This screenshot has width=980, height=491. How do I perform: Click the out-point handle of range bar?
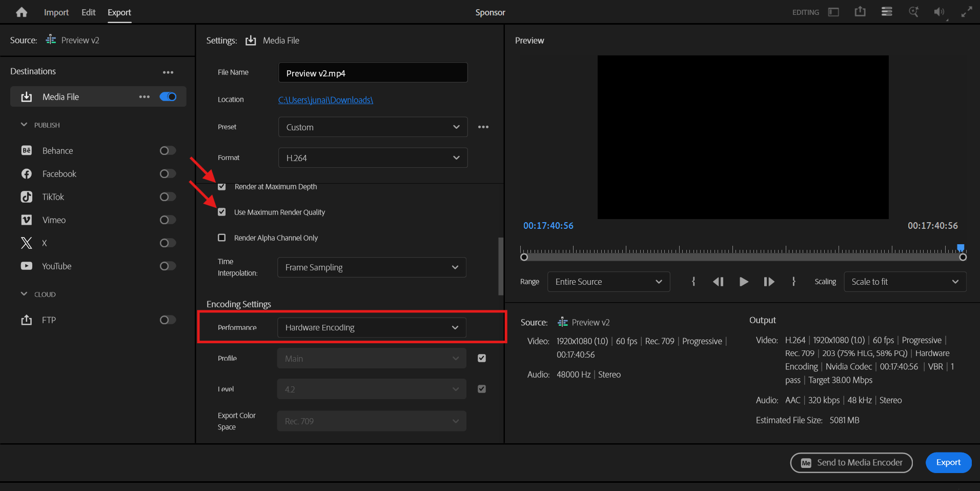point(963,257)
